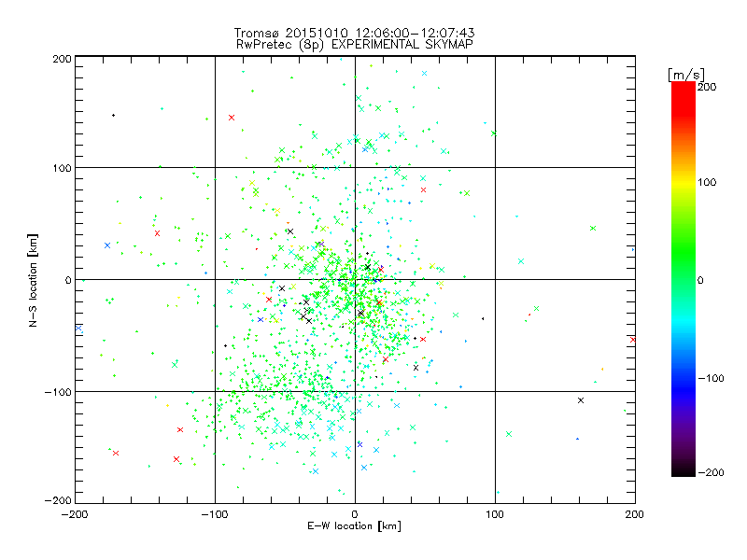This screenshot has width=747, height=560.
Task: Click the plot title 'Tromsø 20151010 12:06:00-12:07:43'
Action: (354, 33)
